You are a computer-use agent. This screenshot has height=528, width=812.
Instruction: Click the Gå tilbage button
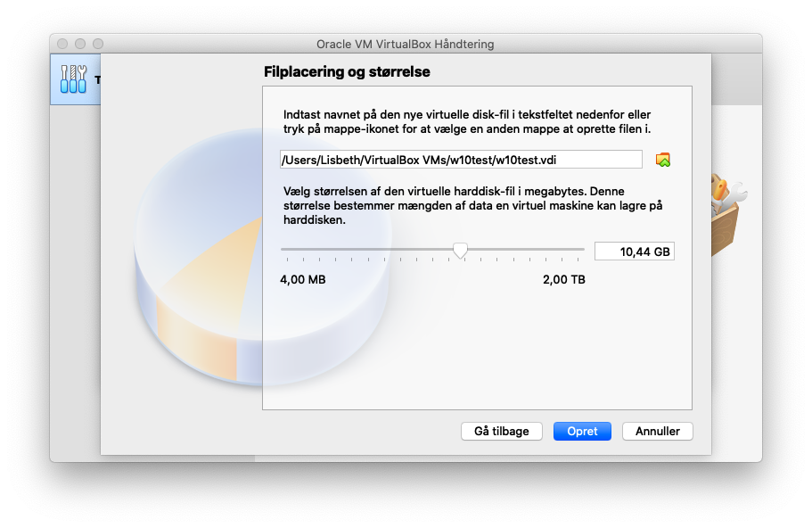click(x=501, y=431)
